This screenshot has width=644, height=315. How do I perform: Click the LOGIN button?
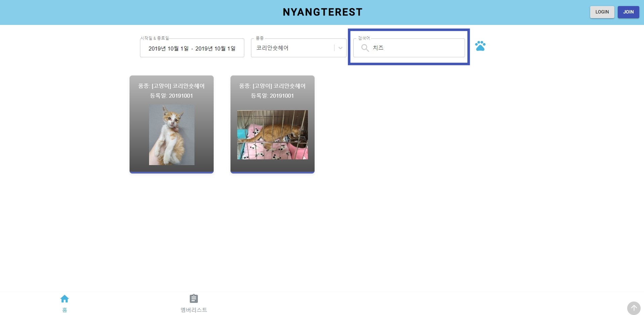coord(602,12)
